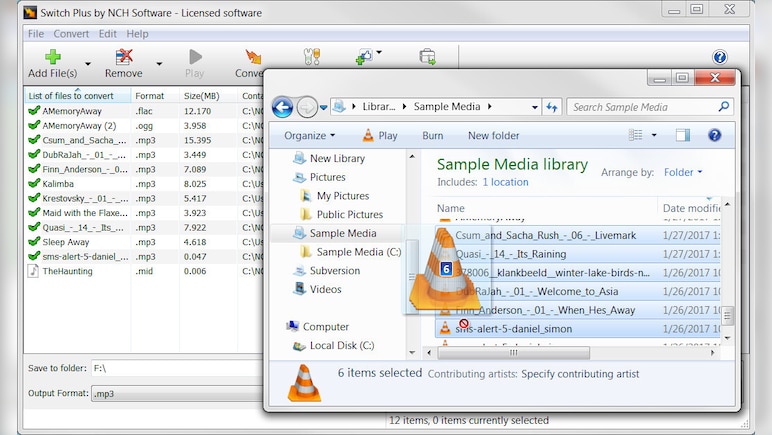This screenshot has width=772, height=435.
Task: Open the Add File(s) dropdown arrow
Action: tap(88, 63)
